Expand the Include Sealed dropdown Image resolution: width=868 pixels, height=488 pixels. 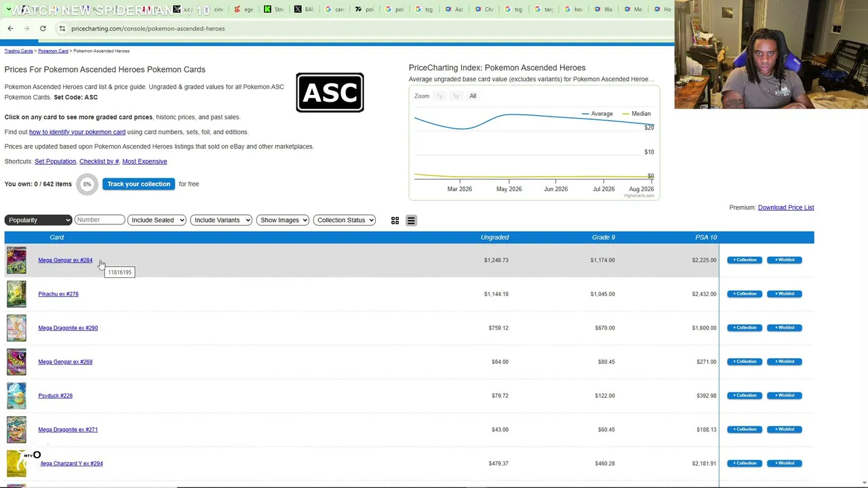tap(157, 220)
